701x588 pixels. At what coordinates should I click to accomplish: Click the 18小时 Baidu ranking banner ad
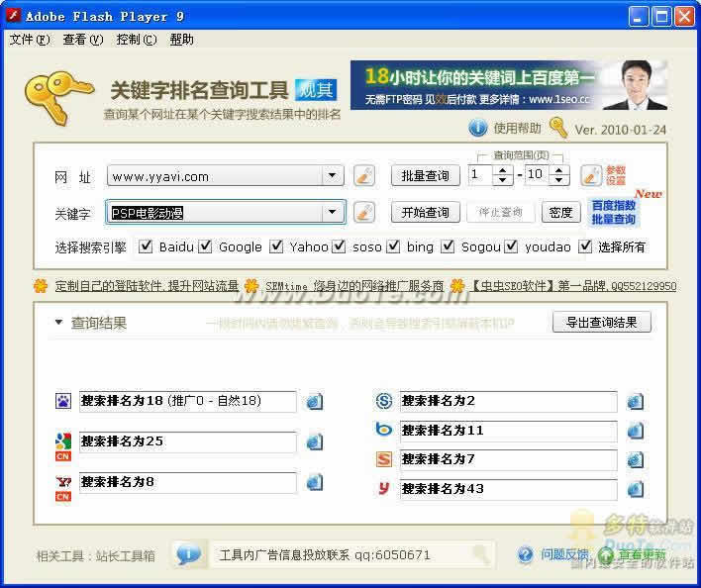[x=509, y=85]
